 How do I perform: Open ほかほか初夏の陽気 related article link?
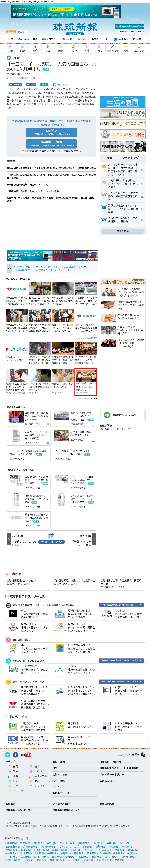[x=27, y=185]
